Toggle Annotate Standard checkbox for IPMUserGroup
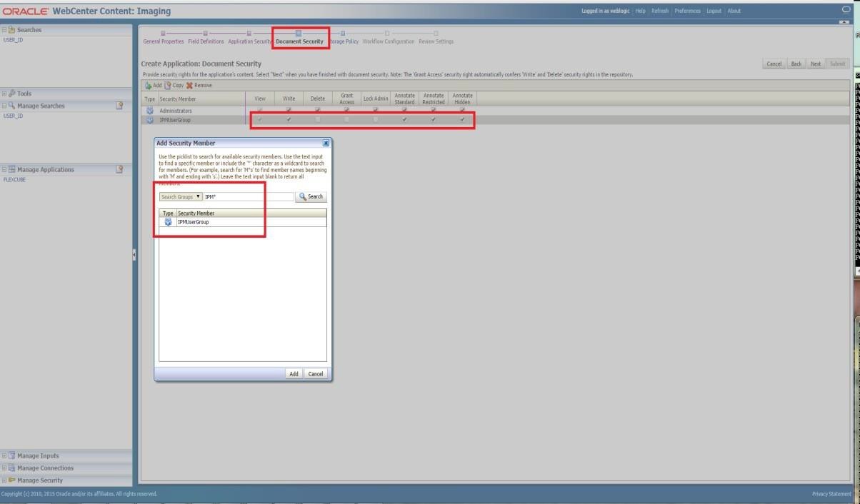This screenshot has height=504, width=860. point(404,120)
